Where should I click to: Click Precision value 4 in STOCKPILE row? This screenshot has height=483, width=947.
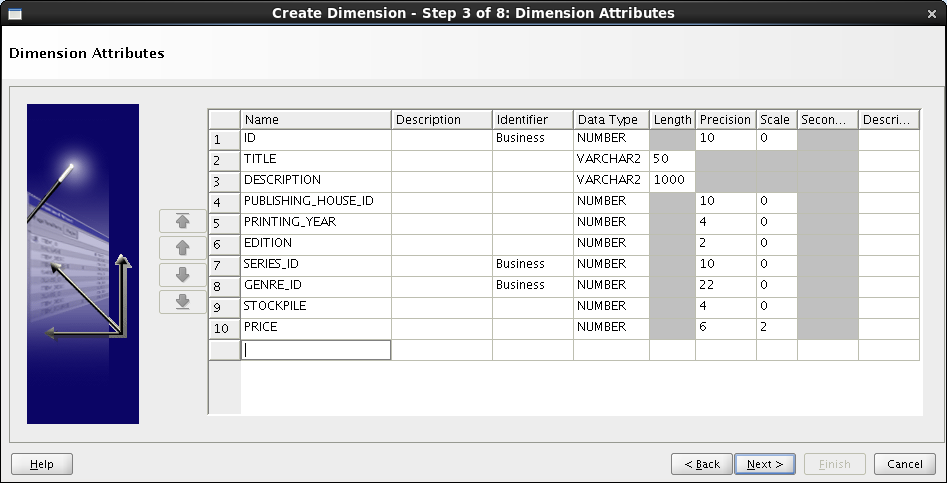click(725, 308)
